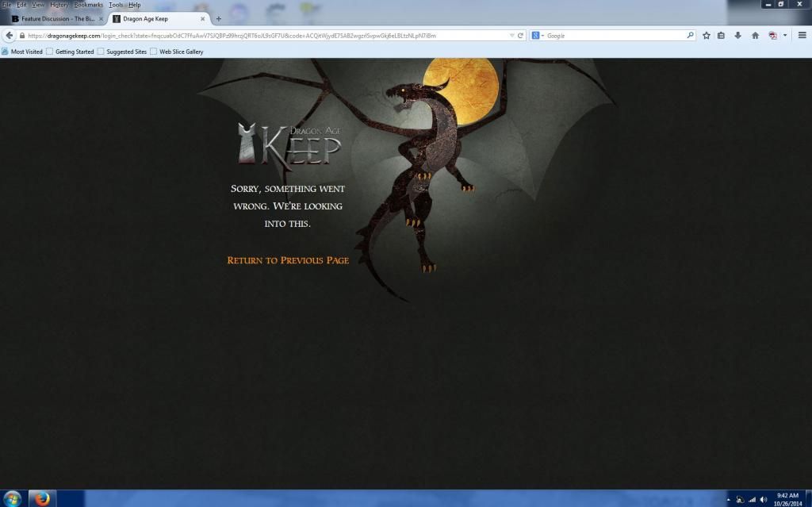
Task: Bookmark this page with the star icon
Action: click(706, 35)
